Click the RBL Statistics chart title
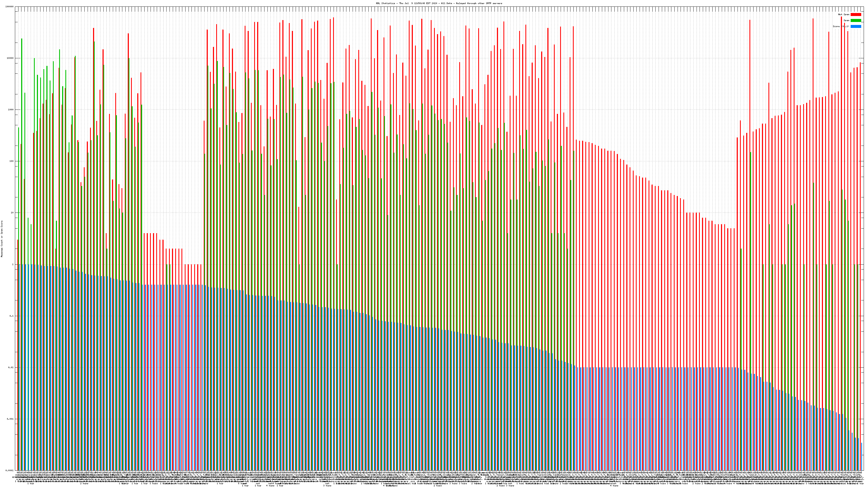 pos(439,3)
